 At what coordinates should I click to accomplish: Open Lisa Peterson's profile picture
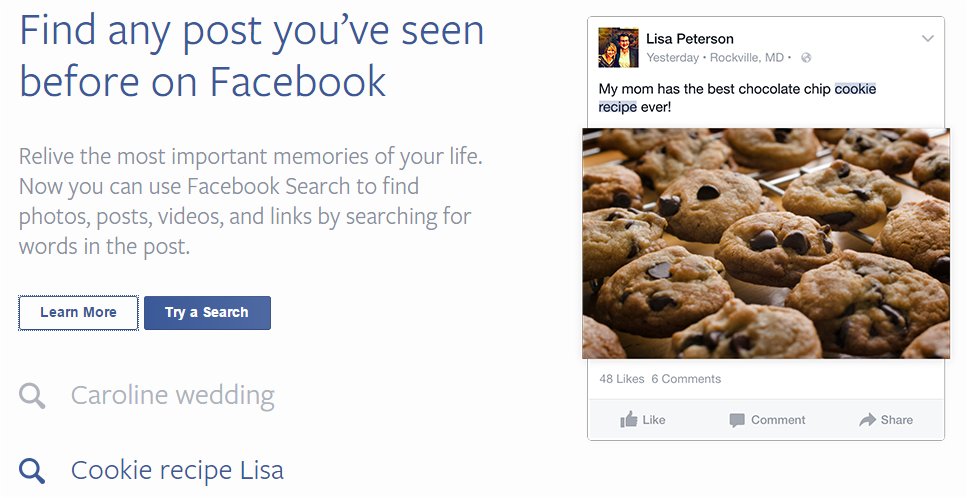(618, 48)
